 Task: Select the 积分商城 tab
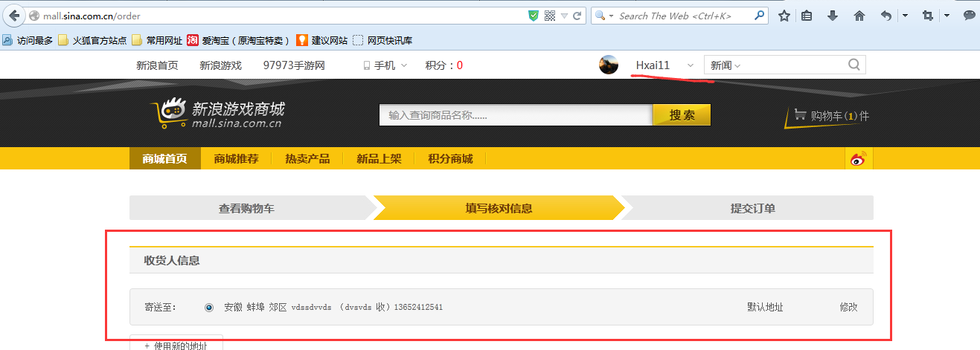[x=450, y=158]
